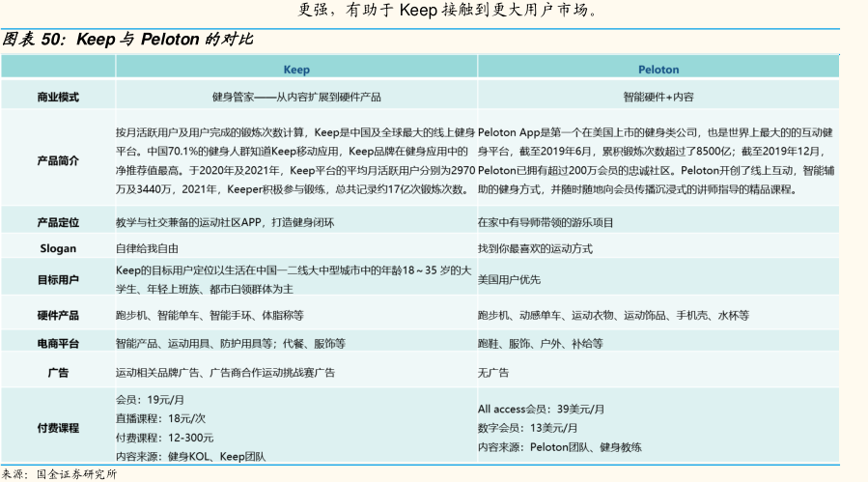Select the 直播课程：18元/次 line
This screenshot has height=482, width=868.
(x=160, y=417)
